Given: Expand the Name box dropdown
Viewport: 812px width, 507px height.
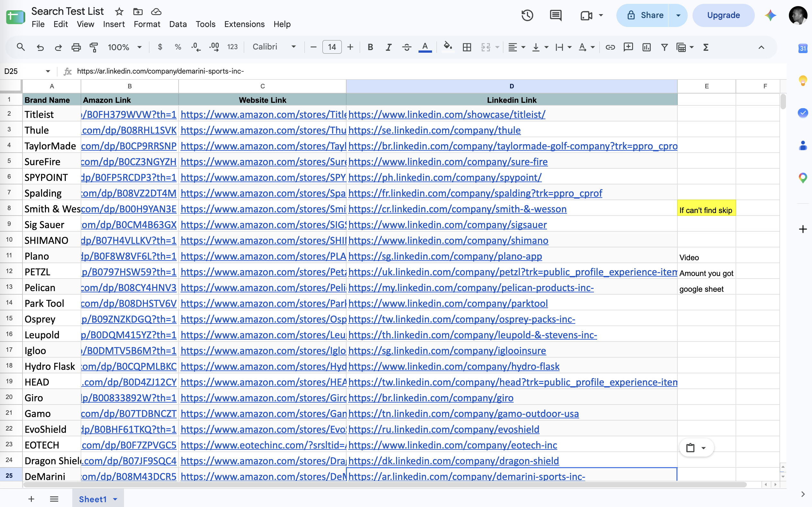Looking at the screenshot, I should click(48, 71).
